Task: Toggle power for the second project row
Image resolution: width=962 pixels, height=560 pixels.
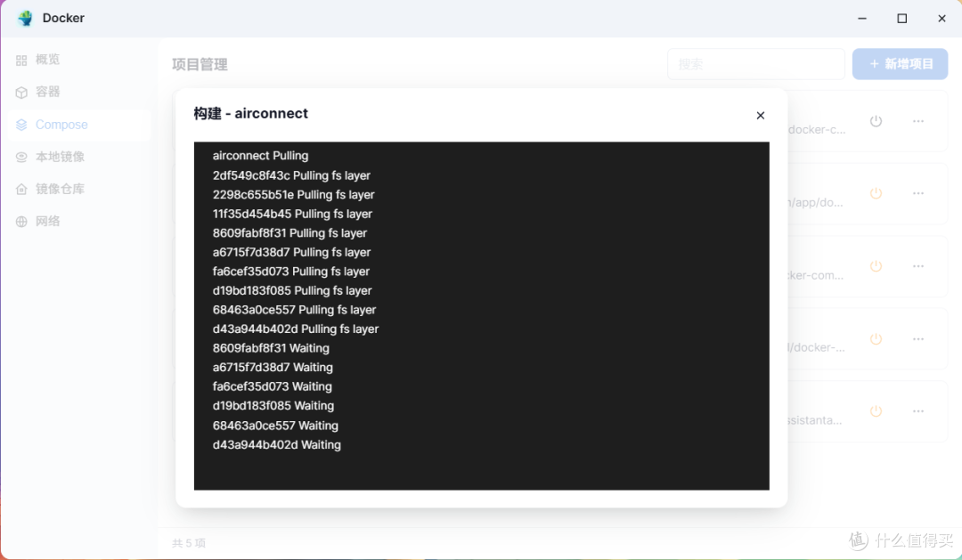Action: [x=876, y=193]
